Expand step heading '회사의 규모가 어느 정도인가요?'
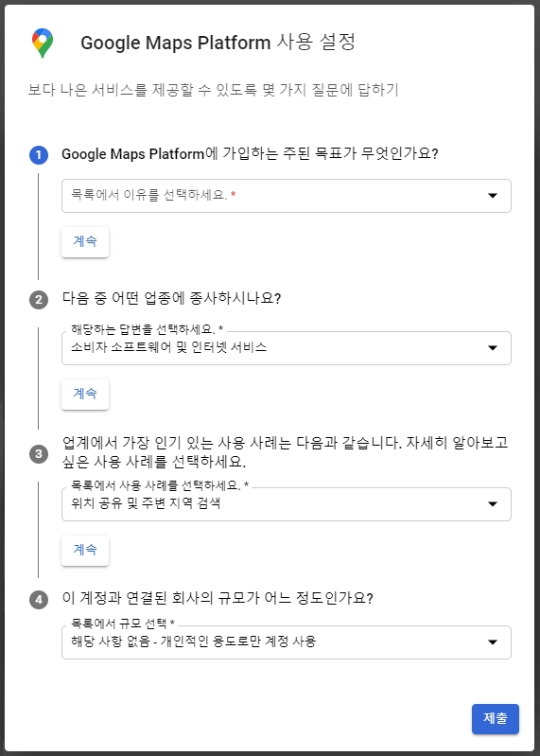The height and width of the screenshot is (756, 540). 218,599
